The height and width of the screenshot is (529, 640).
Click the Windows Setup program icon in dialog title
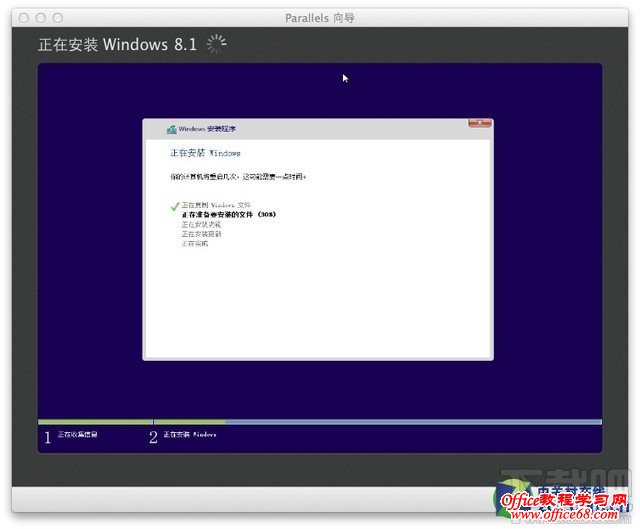(171, 129)
